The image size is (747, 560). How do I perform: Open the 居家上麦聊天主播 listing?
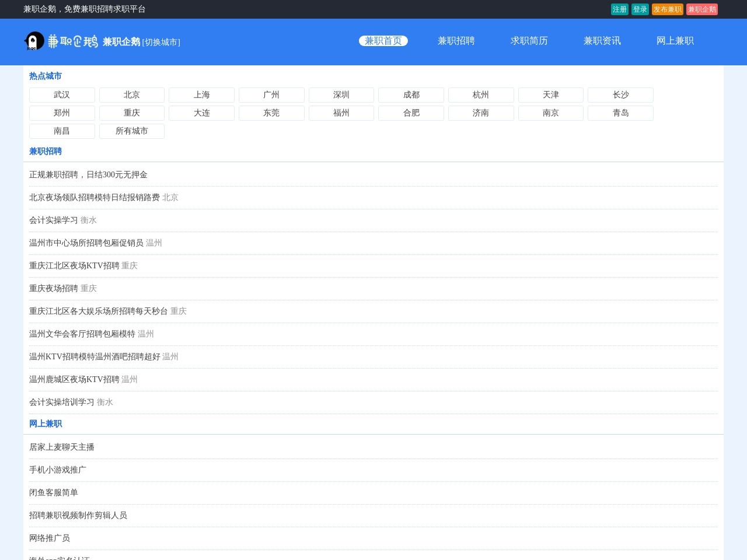[62, 447]
